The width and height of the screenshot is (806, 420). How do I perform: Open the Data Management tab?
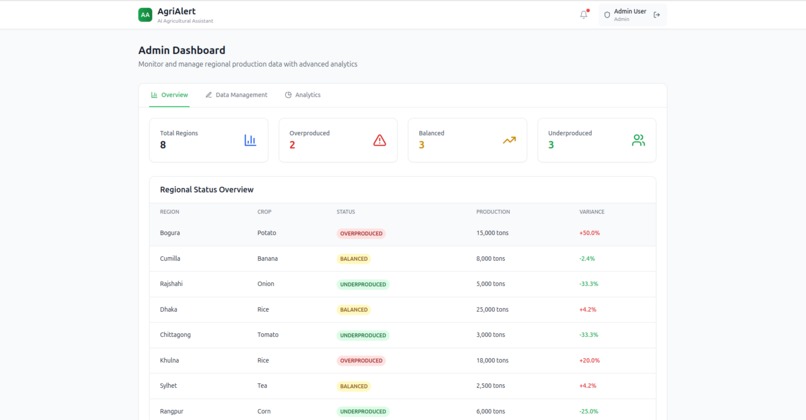[x=236, y=95]
